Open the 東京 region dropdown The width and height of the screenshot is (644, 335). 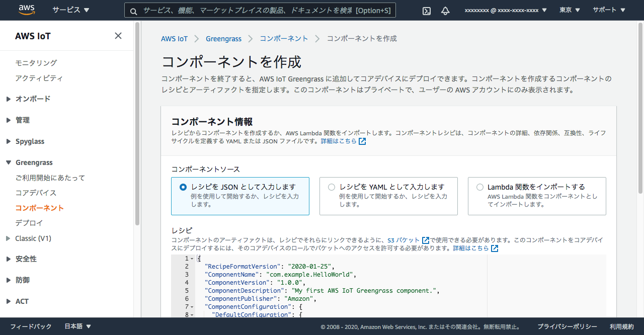pos(570,10)
